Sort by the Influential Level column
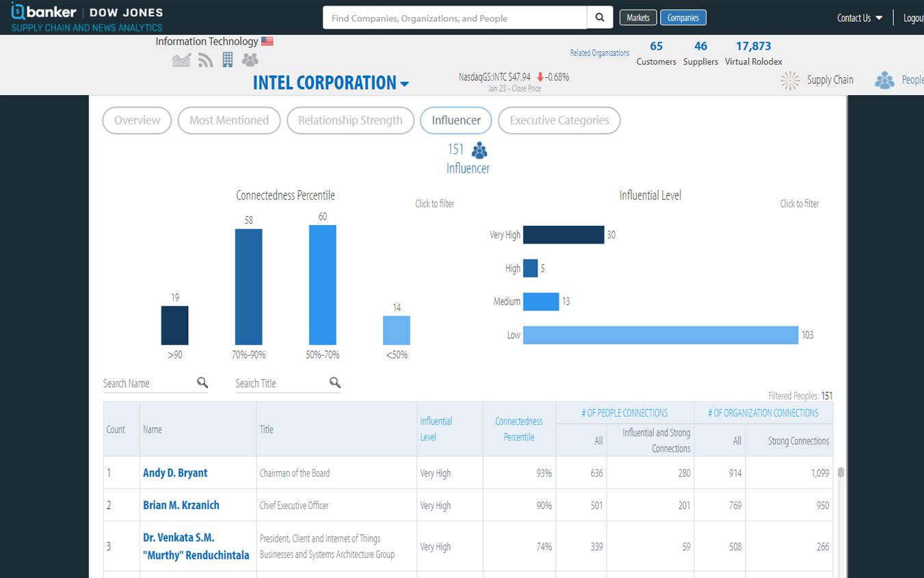Viewport: 924px width, 578px height. (x=436, y=429)
